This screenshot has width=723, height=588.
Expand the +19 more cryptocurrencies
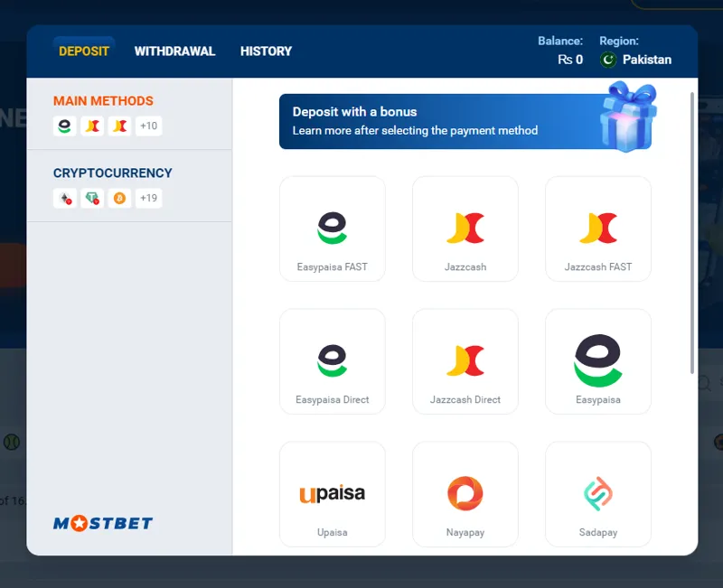point(147,198)
